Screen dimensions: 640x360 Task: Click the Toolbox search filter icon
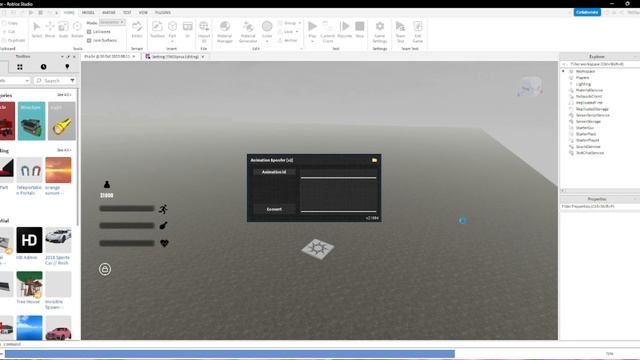72,80
